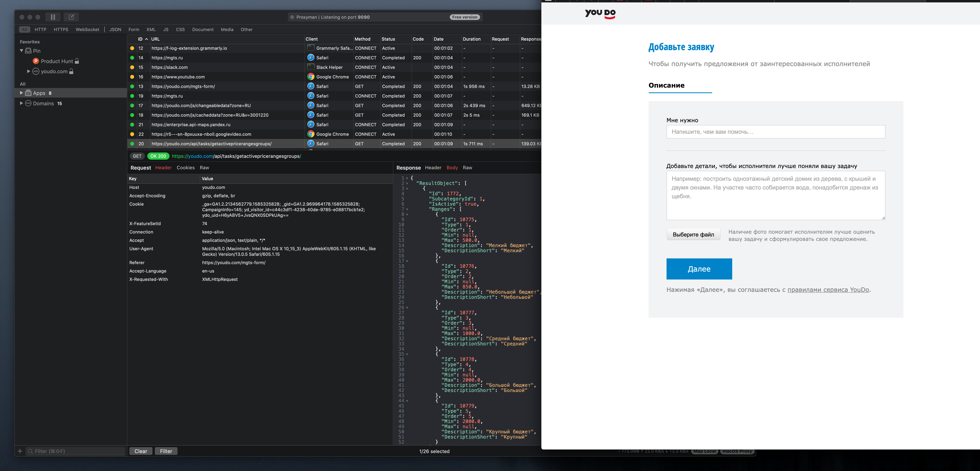Image resolution: width=980 pixels, height=471 pixels.
Task: Expand the Domains tree group
Action: [21, 103]
